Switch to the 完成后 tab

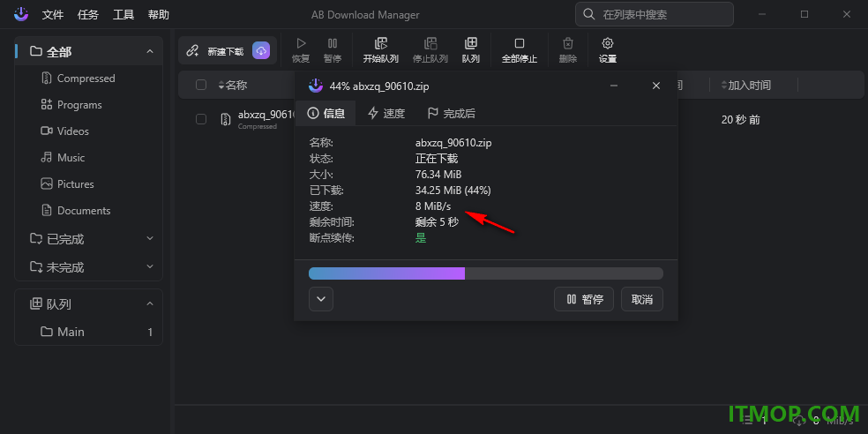coord(451,114)
